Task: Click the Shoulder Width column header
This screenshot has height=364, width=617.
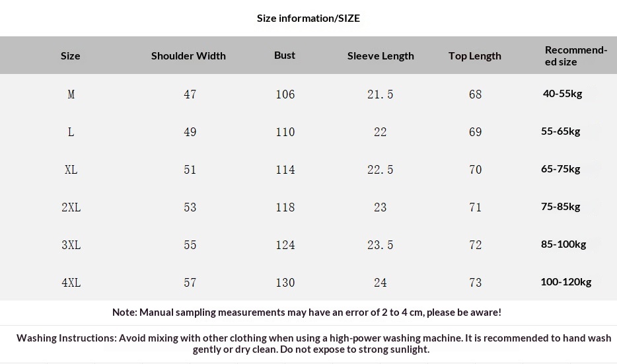Action: point(188,55)
